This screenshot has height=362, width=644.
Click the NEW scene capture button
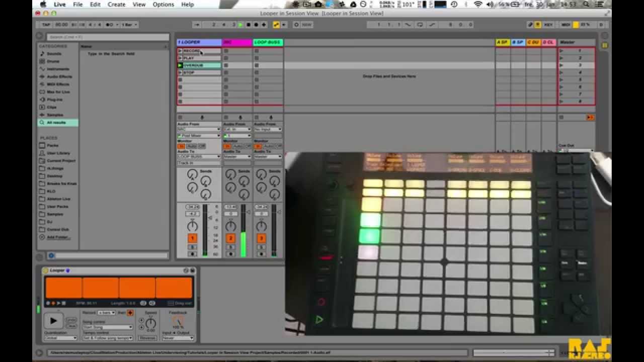[306, 25]
